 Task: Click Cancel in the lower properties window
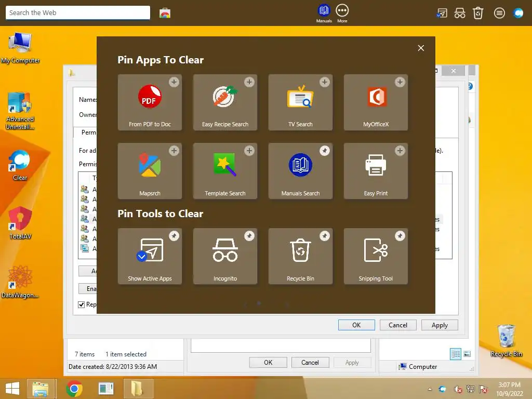tap(310, 362)
